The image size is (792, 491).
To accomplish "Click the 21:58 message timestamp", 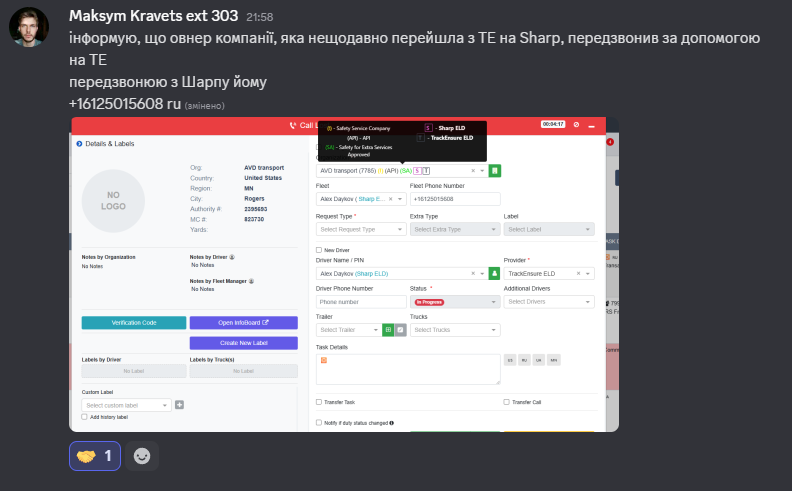I will pyautogui.click(x=260, y=17).
